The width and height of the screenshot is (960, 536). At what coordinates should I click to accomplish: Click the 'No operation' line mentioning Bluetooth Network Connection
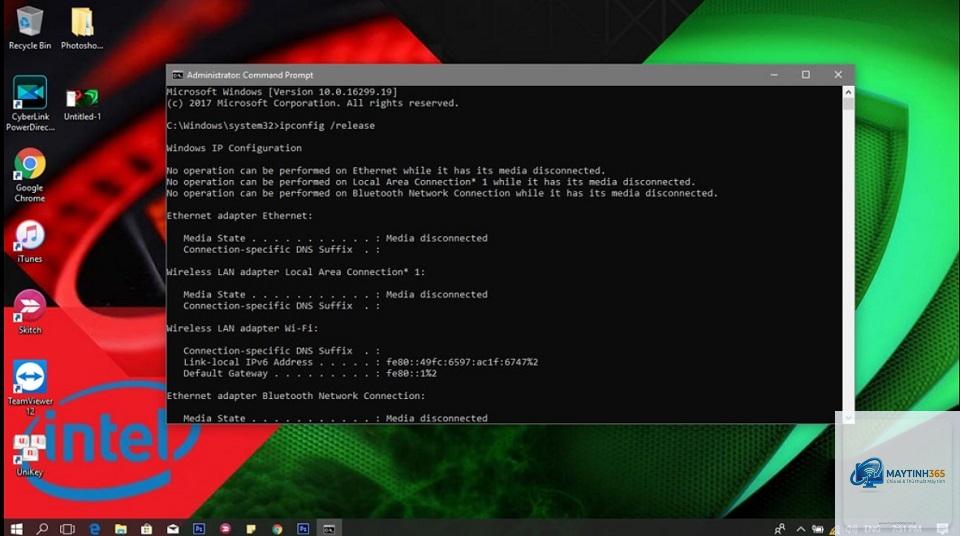[x=442, y=193]
